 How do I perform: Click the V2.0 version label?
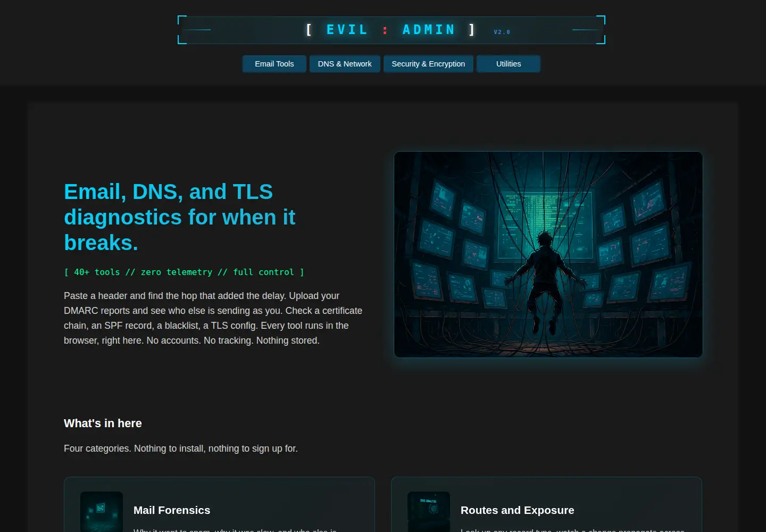click(x=502, y=32)
